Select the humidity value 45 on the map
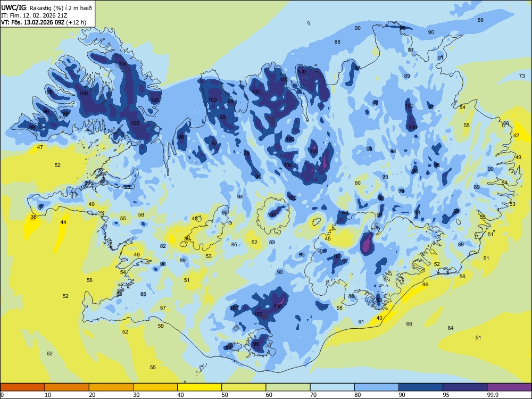The width and height of the screenshot is (532, 399). point(328,239)
